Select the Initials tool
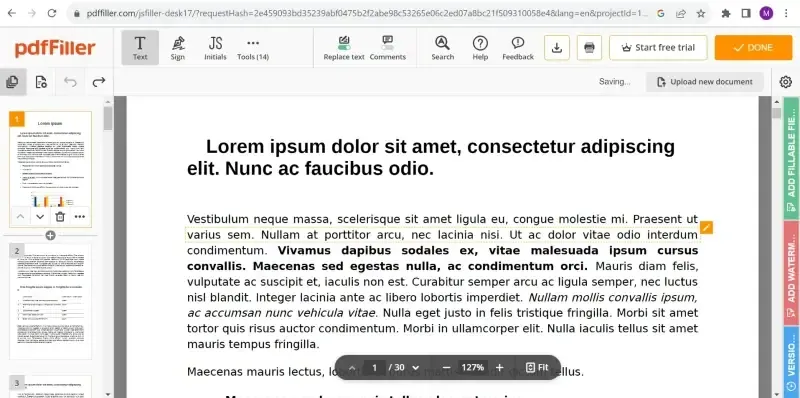Screen dimensions: 800x398 point(215,47)
